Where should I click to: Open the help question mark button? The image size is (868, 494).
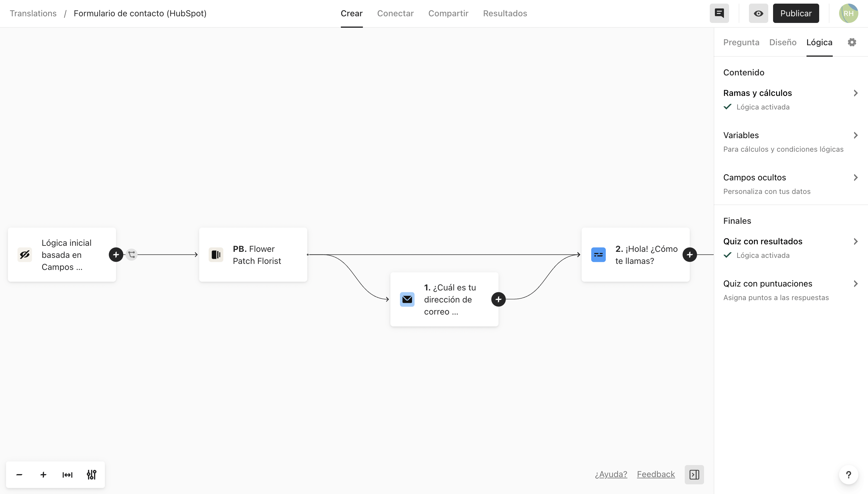[848, 475]
